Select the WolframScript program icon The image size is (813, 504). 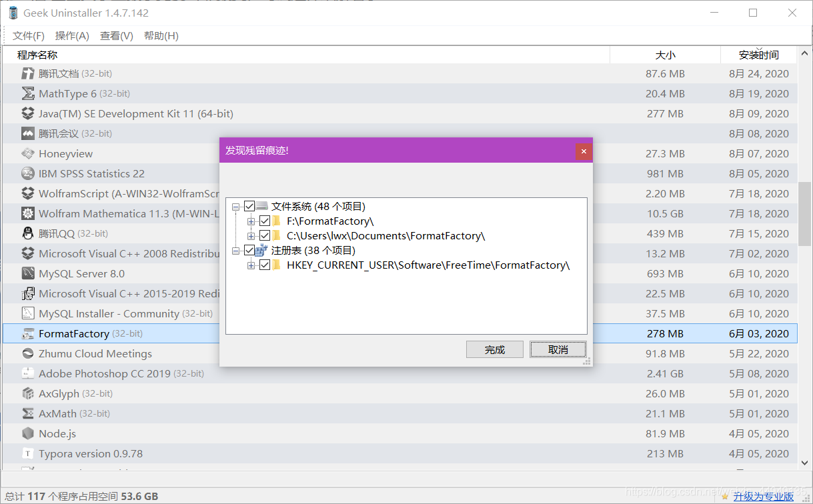27,193
